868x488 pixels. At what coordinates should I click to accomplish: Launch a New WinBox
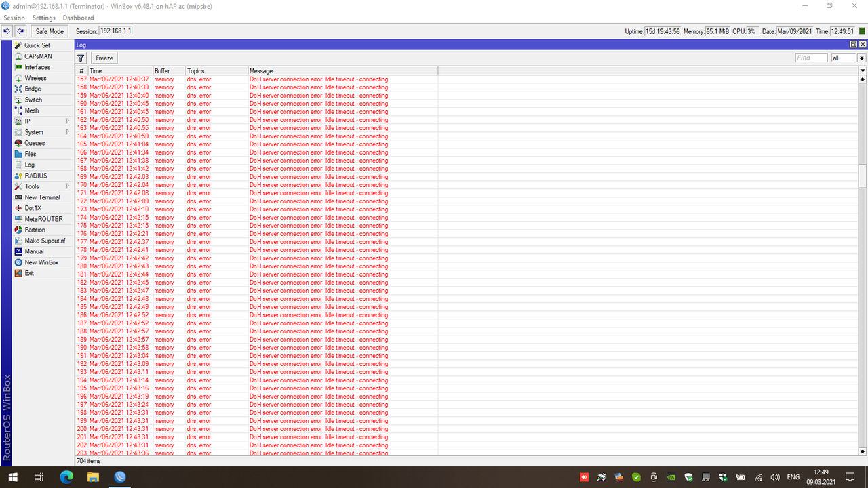pyautogui.click(x=43, y=262)
